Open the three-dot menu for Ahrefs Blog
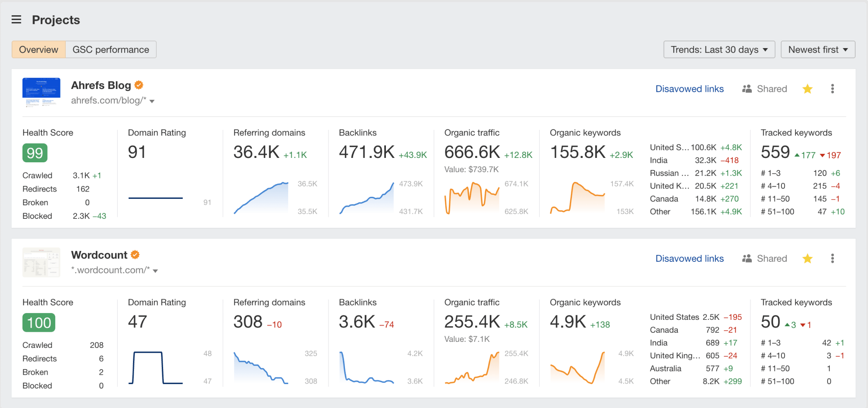 click(x=832, y=89)
